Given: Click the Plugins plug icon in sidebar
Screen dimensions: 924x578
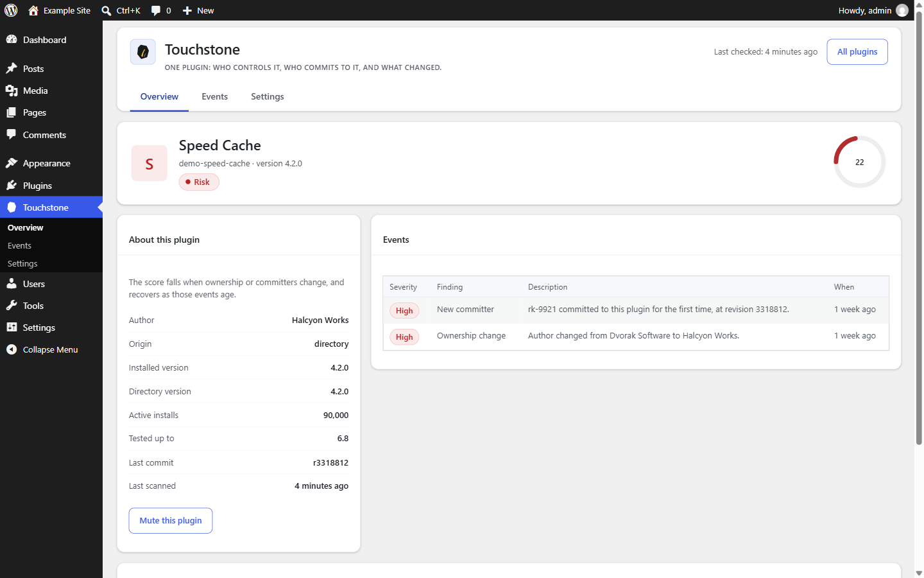Looking at the screenshot, I should click(12, 186).
